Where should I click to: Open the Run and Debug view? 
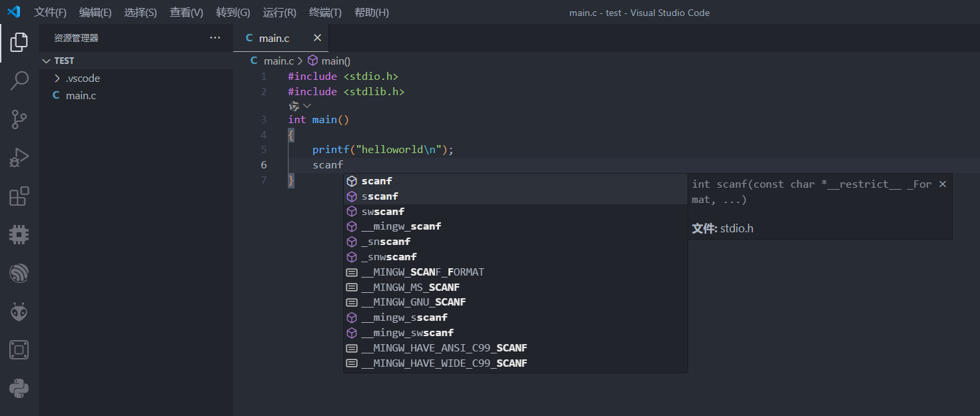pyautogui.click(x=19, y=158)
